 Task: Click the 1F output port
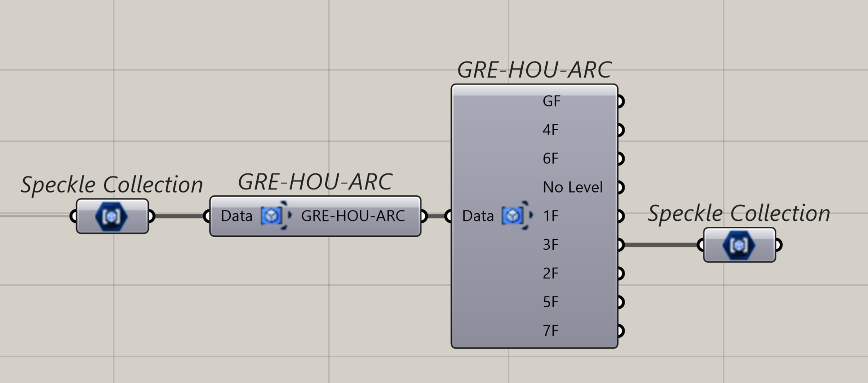621,216
